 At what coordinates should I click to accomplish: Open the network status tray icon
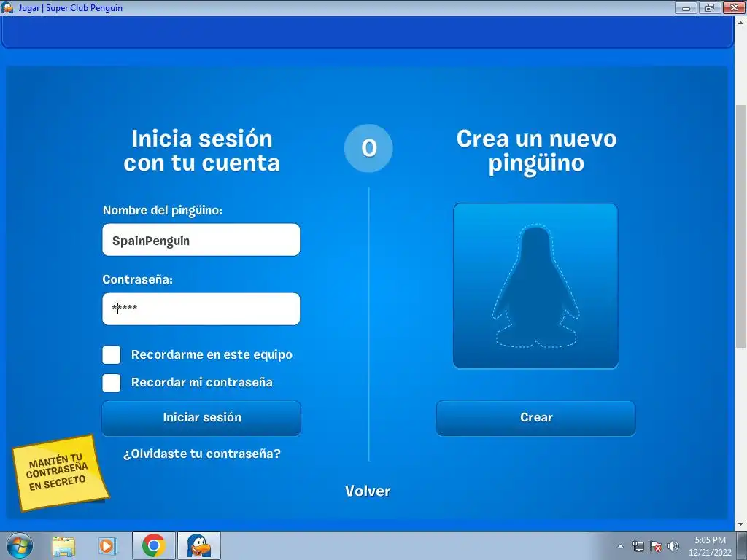[x=638, y=546]
